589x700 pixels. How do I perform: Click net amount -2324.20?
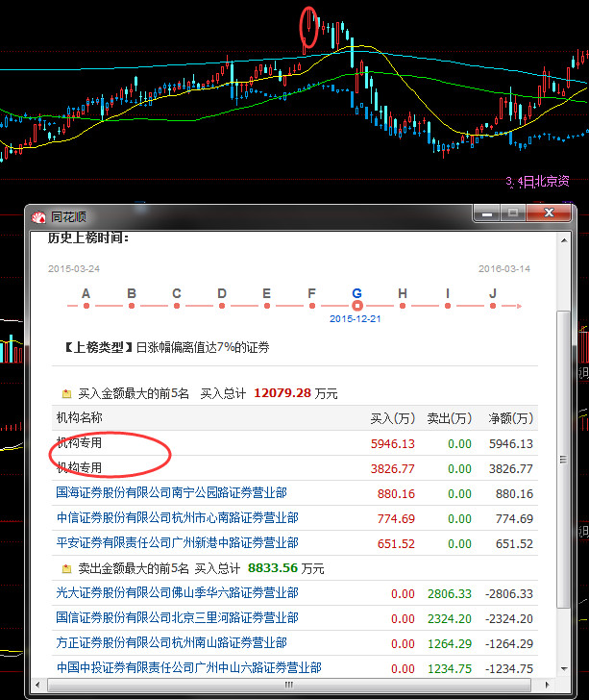[509, 619]
